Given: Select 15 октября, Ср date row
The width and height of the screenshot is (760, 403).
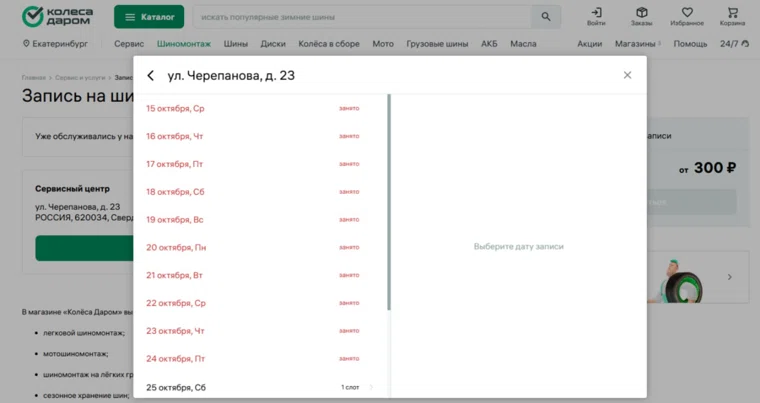Looking at the screenshot, I should coord(260,108).
